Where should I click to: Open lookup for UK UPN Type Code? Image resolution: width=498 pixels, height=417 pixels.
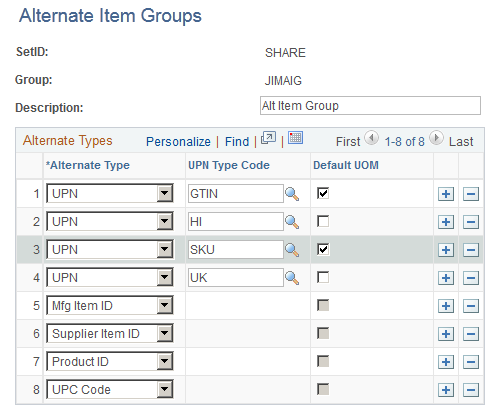[x=292, y=278]
